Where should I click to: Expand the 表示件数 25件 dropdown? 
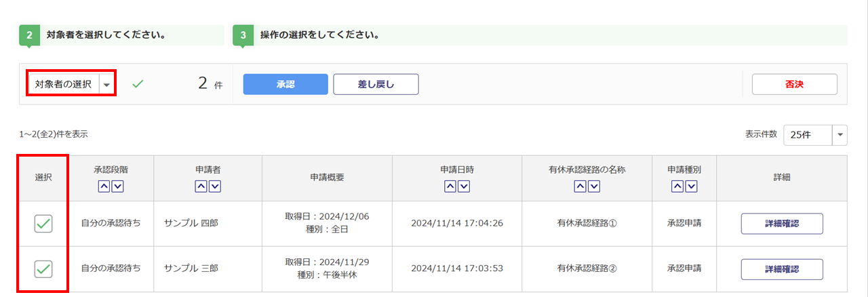[840, 135]
